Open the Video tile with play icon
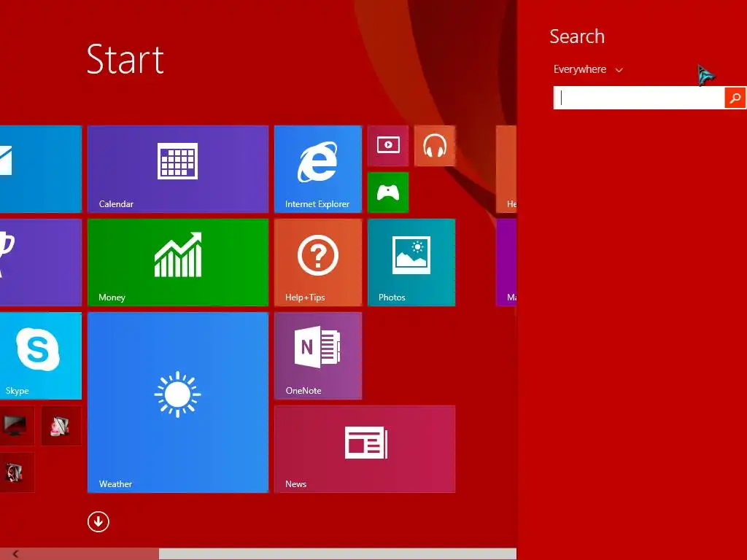 tap(388, 146)
